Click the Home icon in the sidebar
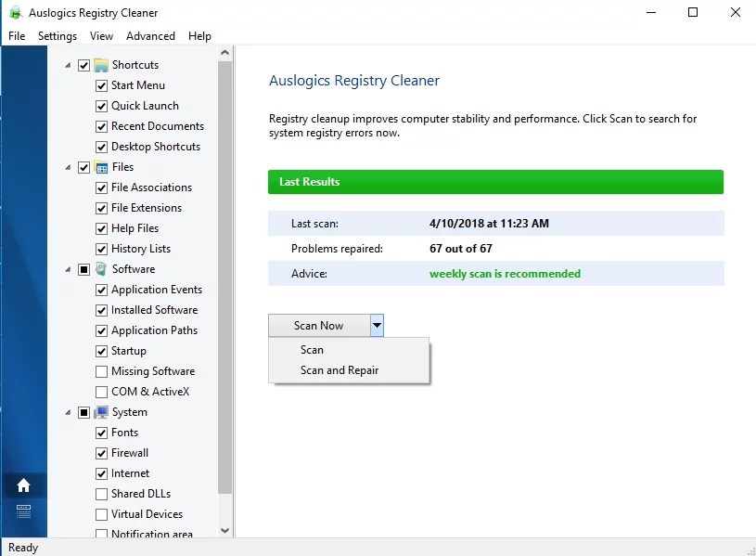 (23, 485)
